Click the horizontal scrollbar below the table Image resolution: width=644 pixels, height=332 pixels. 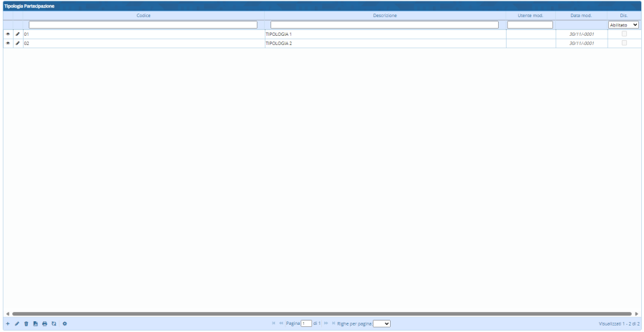(x=322, y=313)
